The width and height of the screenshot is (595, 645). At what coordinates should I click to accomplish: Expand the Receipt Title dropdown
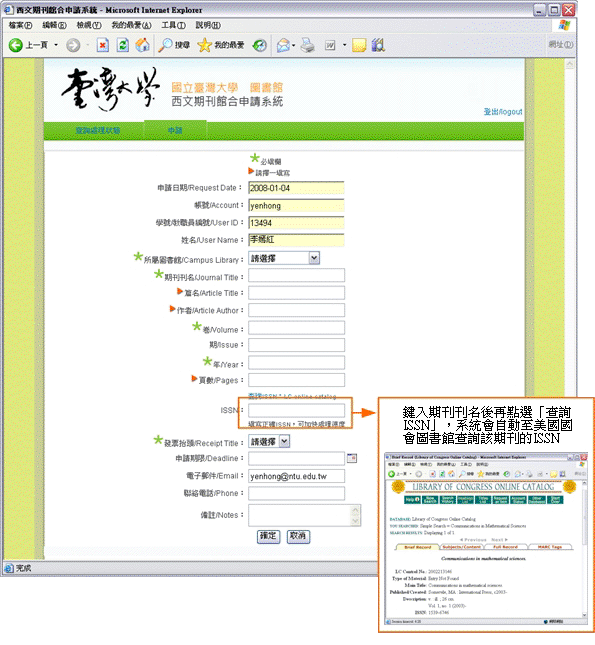point(284,441)
